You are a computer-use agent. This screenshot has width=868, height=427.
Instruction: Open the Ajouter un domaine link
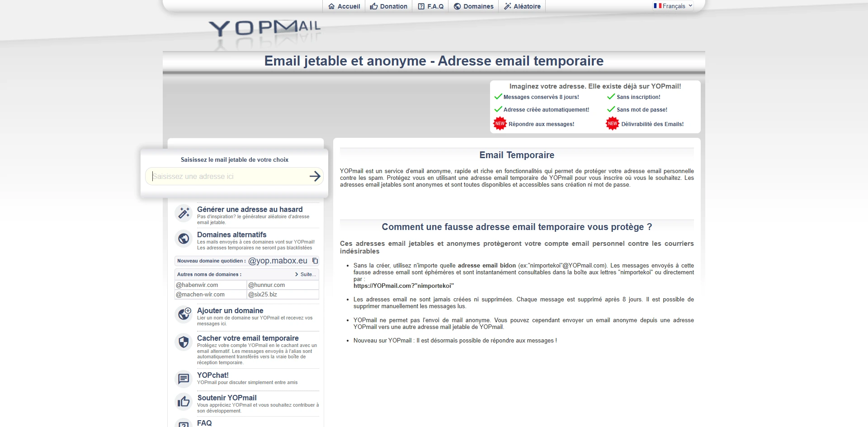(230, 310)
